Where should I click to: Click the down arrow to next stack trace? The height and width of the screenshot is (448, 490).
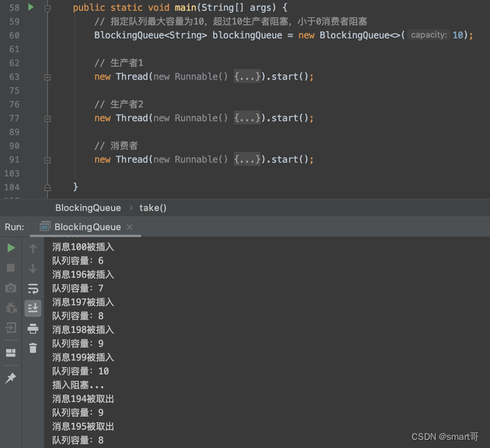(x=33, y=268)
